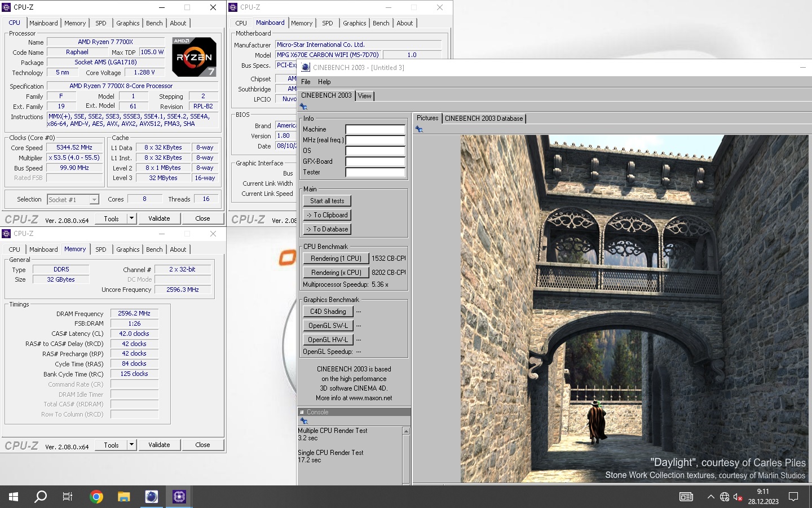Click Cinebench title bar app icon
This screenshot has height=508, width=812.
pyautogui.click(x=306, y=67)
